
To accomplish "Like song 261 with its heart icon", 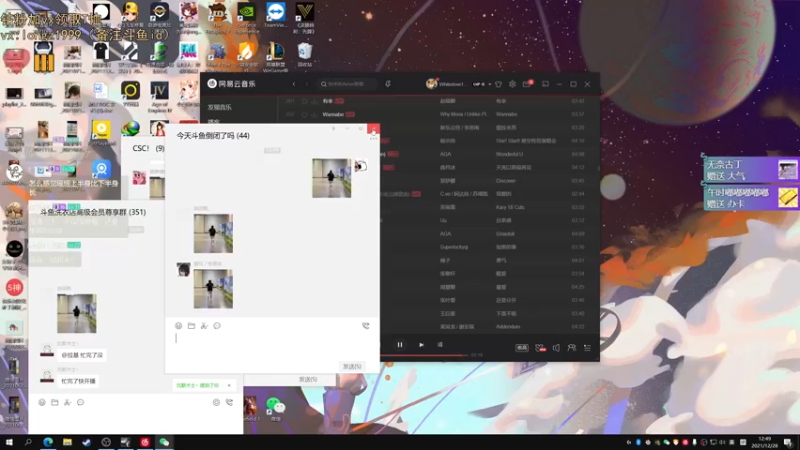I will click(x=304, y=102).
